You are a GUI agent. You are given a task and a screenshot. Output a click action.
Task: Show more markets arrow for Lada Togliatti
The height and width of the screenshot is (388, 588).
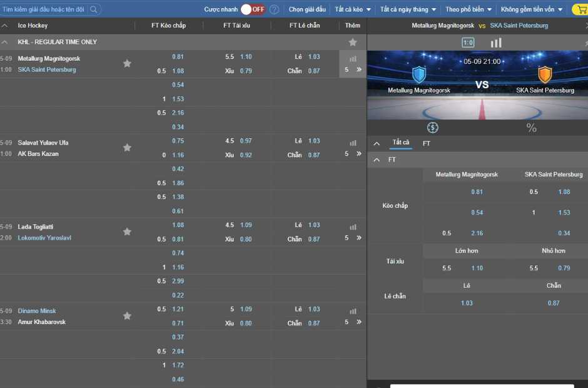point(359,238)
